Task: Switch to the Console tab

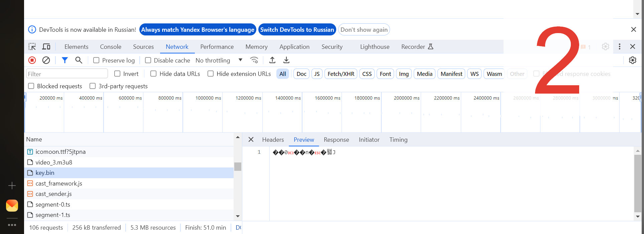Action: 111,47
